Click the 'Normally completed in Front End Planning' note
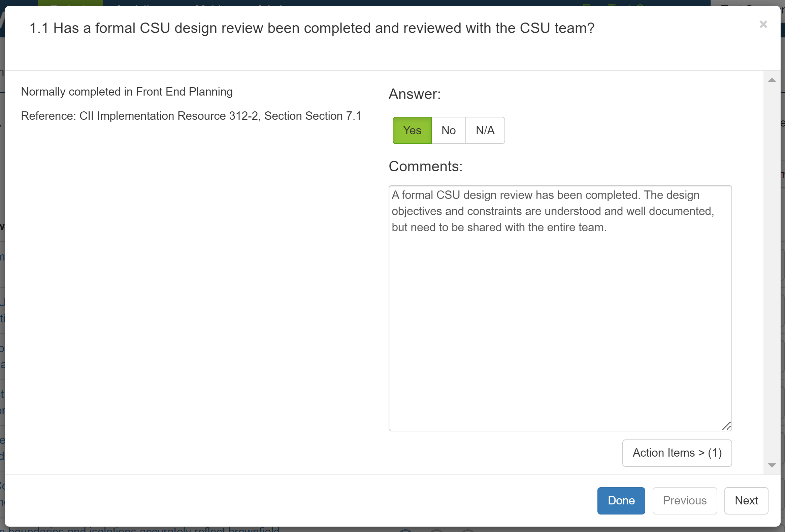Image resolution: width=785 pixels, height=532 pixels. [127, 92]
